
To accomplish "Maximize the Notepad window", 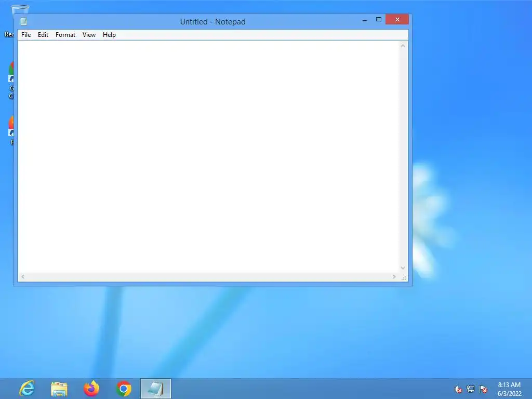I will click(x=379, y=20).
